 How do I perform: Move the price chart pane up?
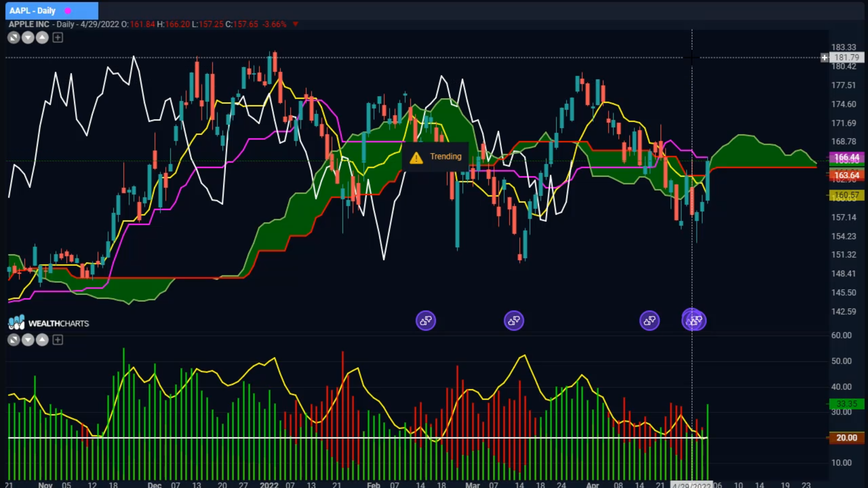tap(42, 38)
